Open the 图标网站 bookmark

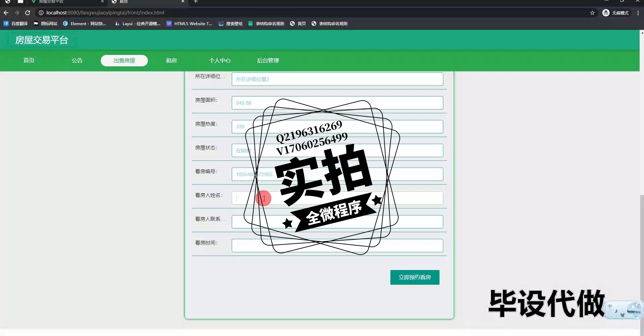pos(45,23)
